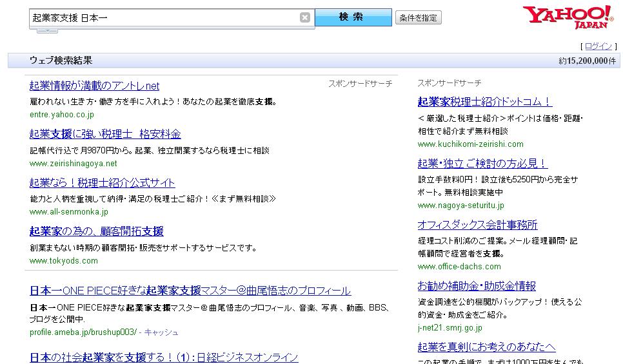Viewport: 623px width, 364px height.
Task: Open the 起業・独立 ご検討の方必見！ link
Action: coord(483,163)
